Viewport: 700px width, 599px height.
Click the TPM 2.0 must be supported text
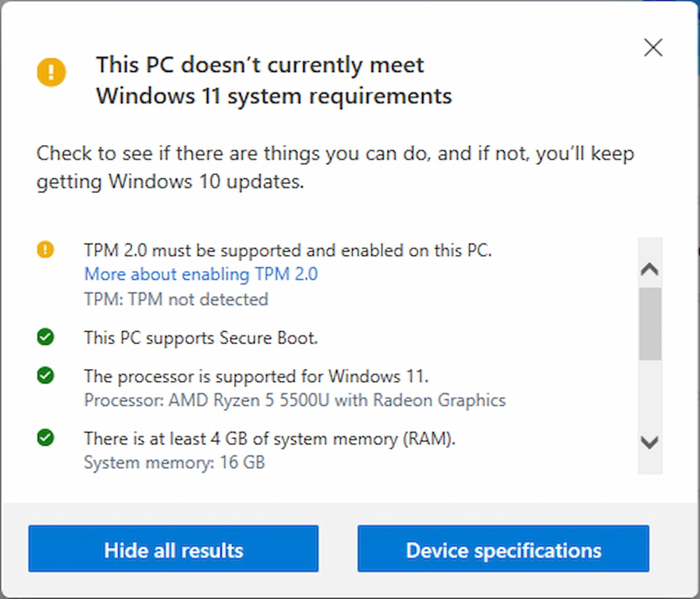[288, 251]
